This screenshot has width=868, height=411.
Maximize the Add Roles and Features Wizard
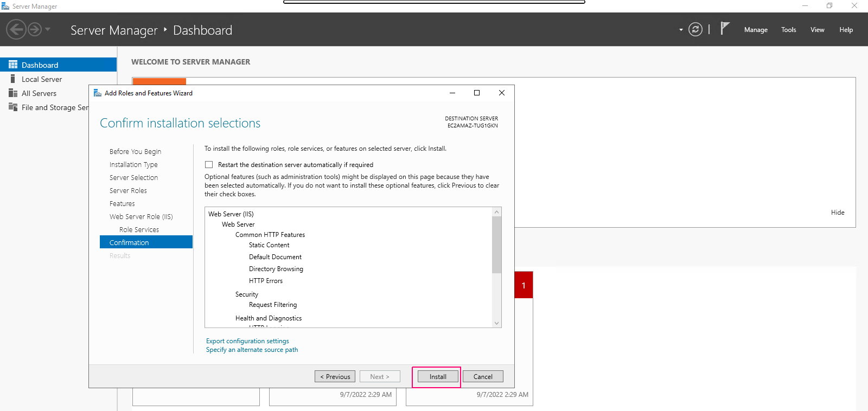(477, 93)
